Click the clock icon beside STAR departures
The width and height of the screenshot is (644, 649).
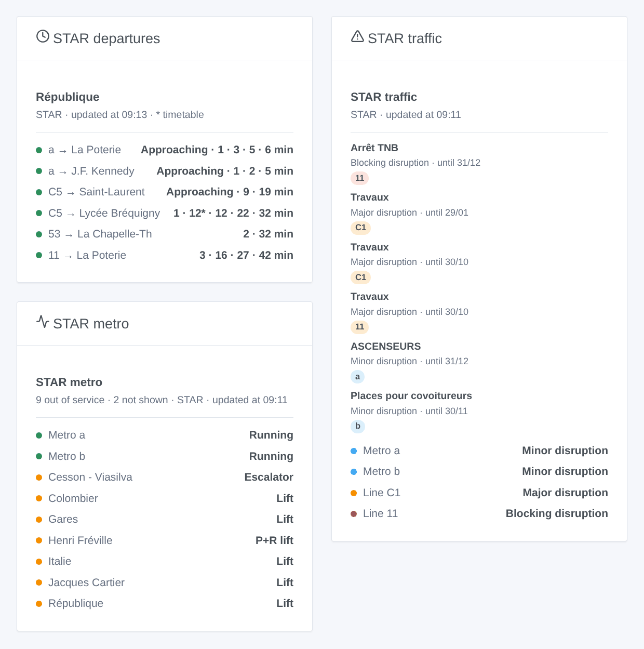point(43,36)
